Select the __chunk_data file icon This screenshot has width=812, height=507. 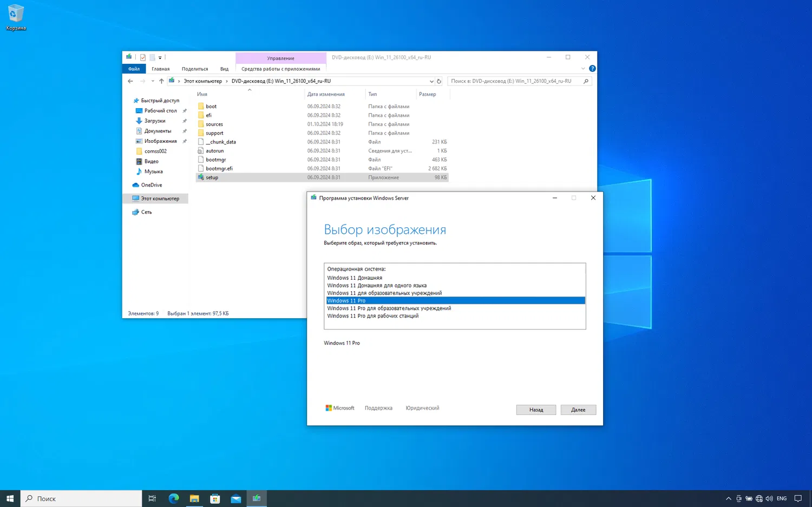click(201, 142)
